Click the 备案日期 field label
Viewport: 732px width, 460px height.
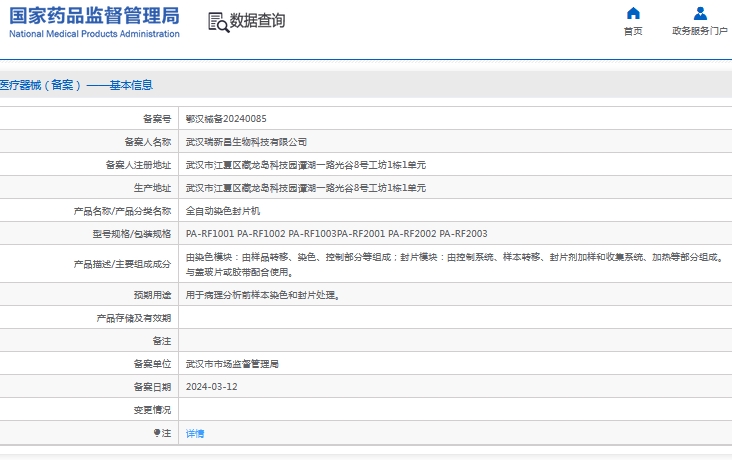coord(152,387)
